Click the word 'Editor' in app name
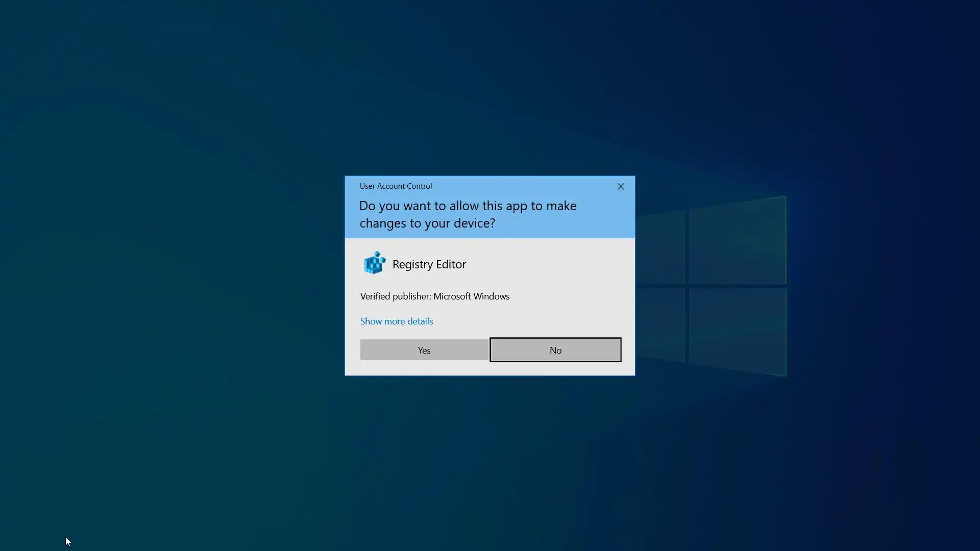Image resolution: width=980 pixels, height=551 pixels. point(451,264)
